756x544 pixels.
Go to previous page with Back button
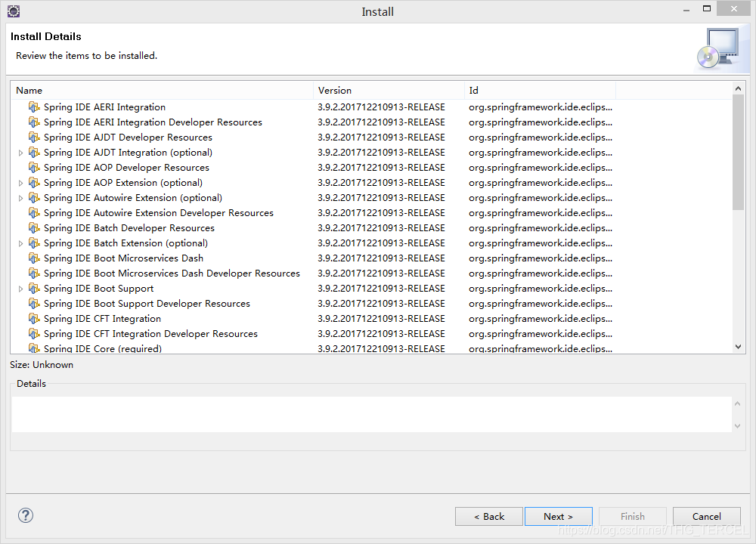489,516
